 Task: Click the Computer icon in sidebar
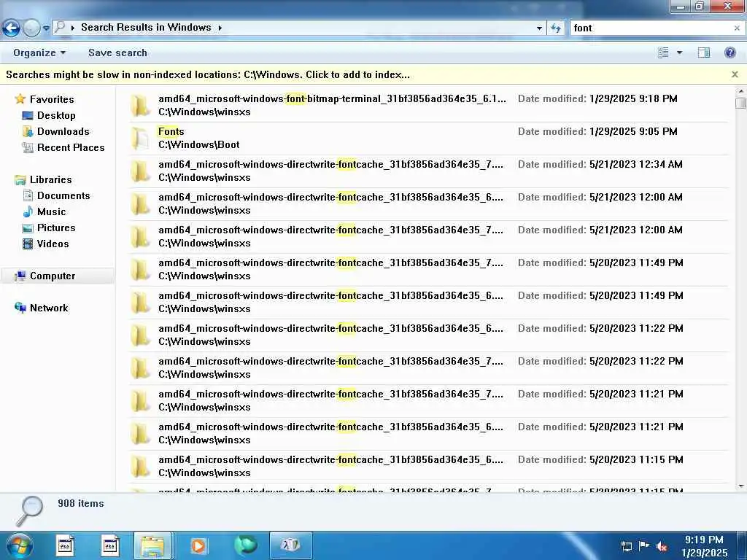(20, 276)
